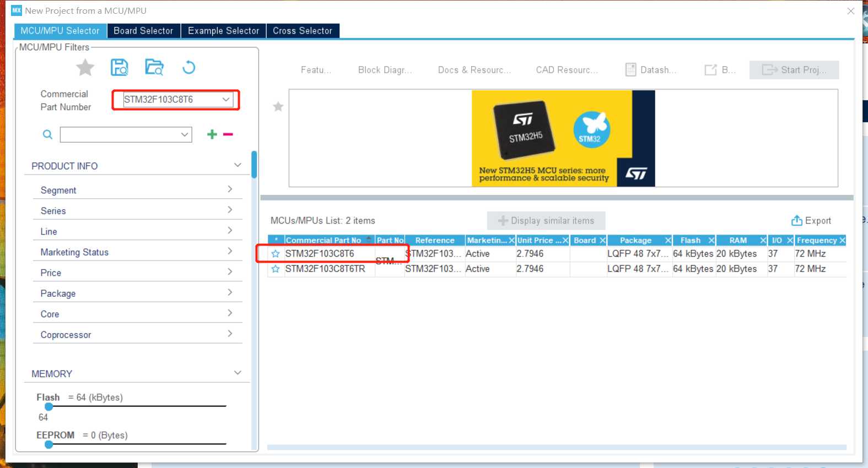Remove the Marketing status column via X
868x468 pixels.
[511, 240]
